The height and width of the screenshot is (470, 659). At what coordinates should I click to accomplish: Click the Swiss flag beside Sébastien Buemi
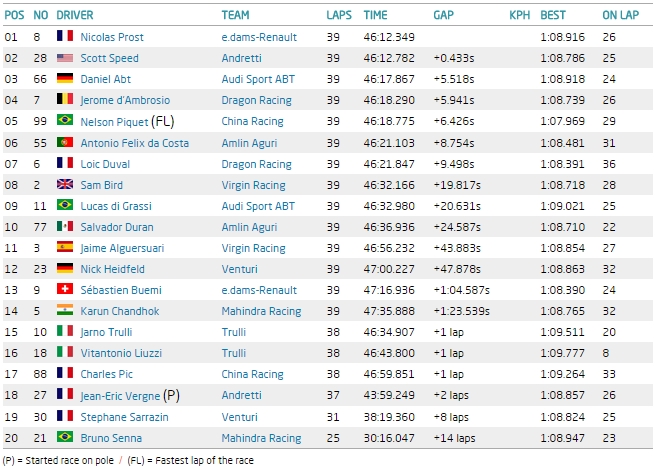point(65,290)
